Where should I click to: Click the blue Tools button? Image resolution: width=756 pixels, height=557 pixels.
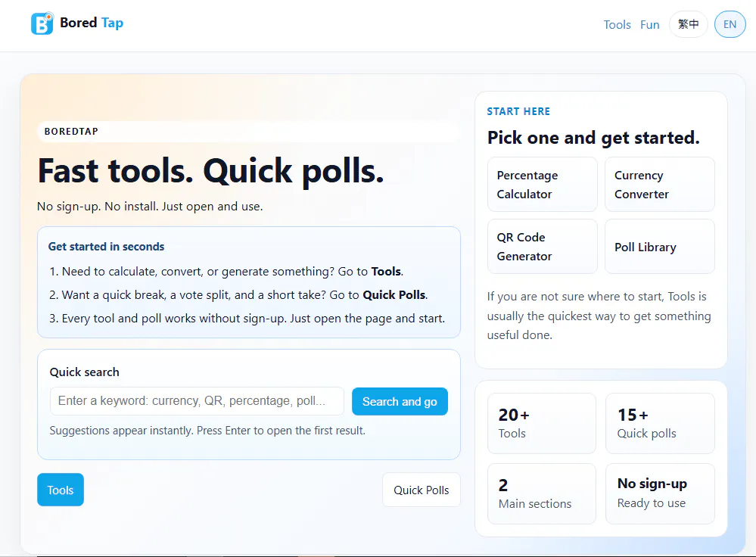pos(61,490)
